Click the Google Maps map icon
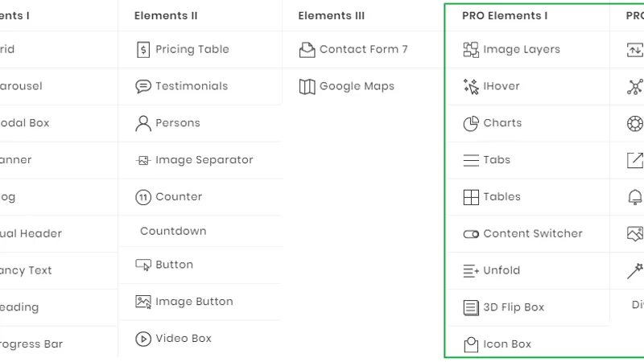The width and height of the screenshot is (644, 362). (x=307, y=87)
